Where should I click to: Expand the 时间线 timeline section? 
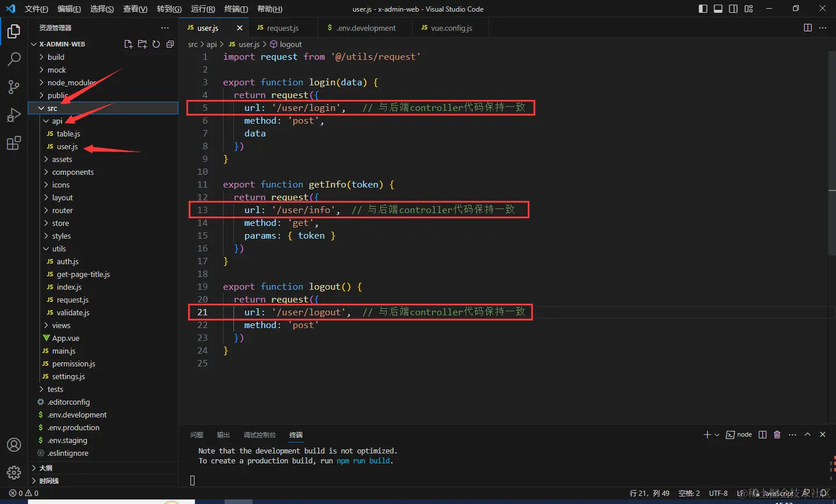(103, 480)
